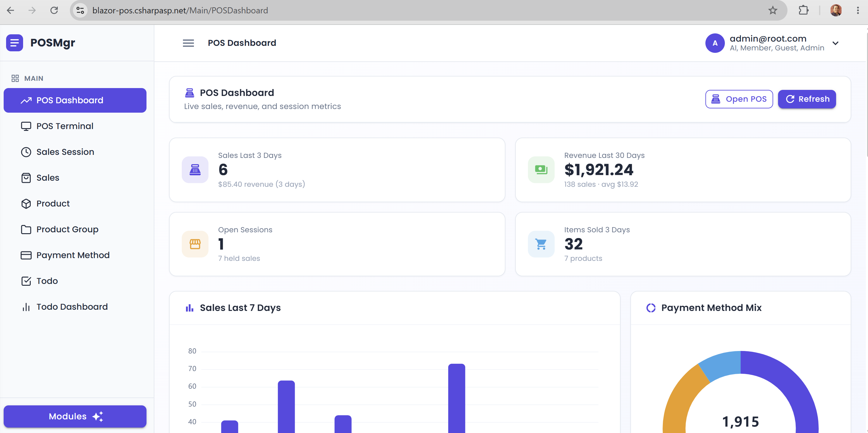Screen dimensions: 868x433
Task: Click the site information icon in address bar
Action: (80, 10)
